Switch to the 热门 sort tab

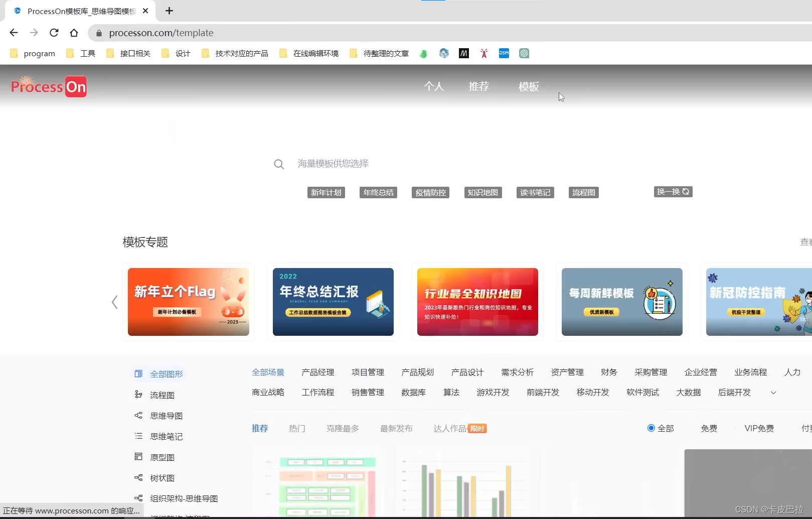pos(297,428)
